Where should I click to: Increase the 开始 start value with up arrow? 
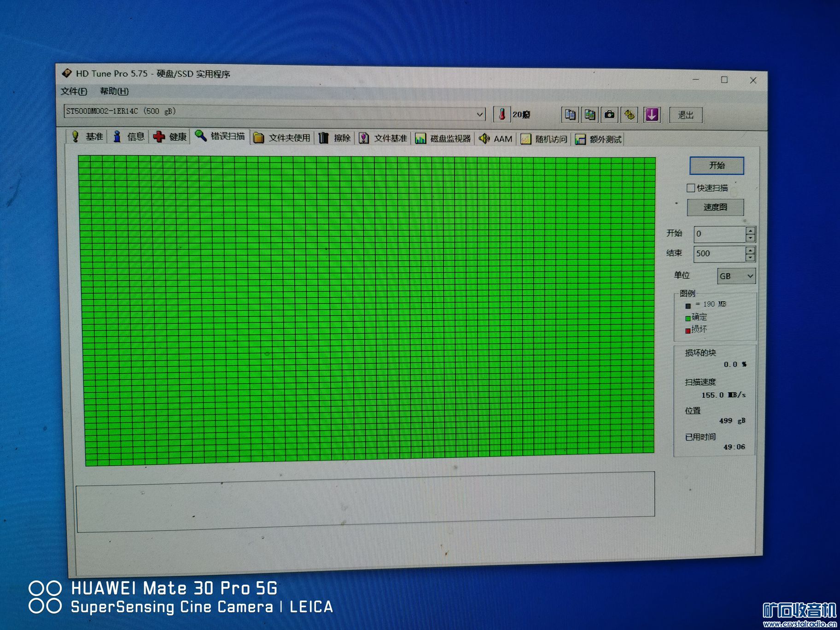click(751, 230)
